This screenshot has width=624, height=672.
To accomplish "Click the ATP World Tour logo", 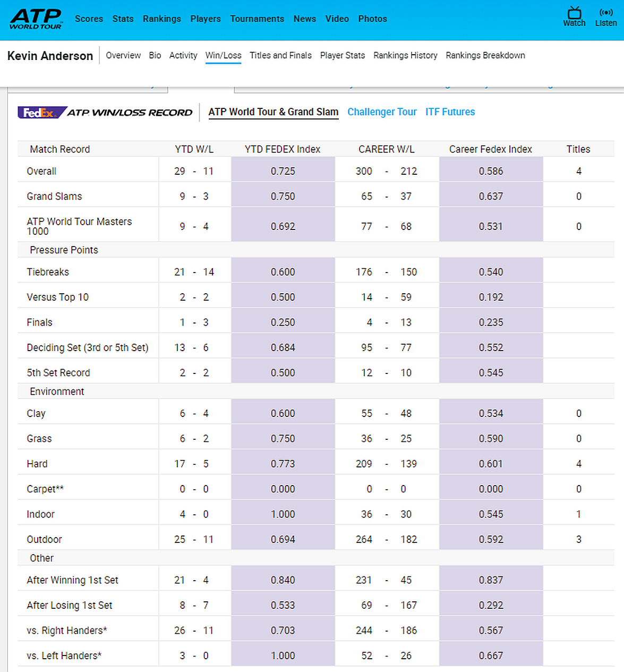I will [x=36, y=19].
